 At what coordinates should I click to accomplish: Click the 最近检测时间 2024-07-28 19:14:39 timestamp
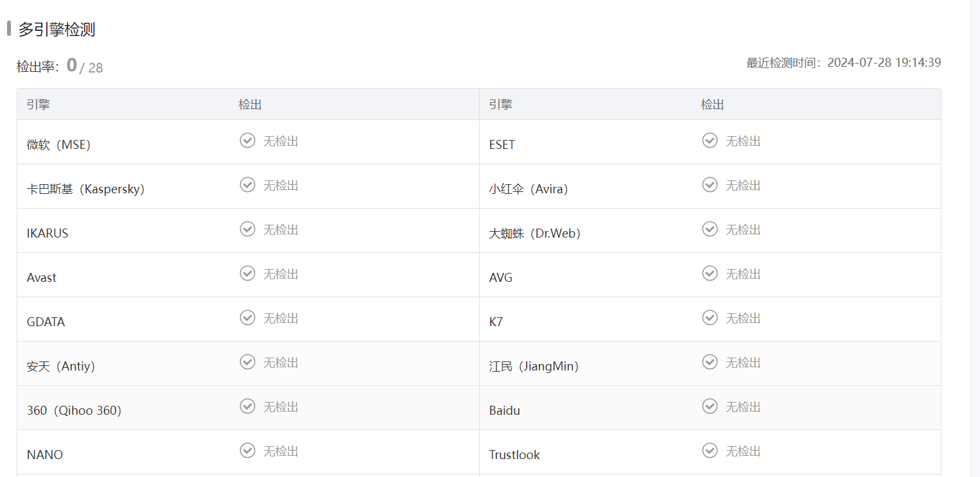[844, 62]
